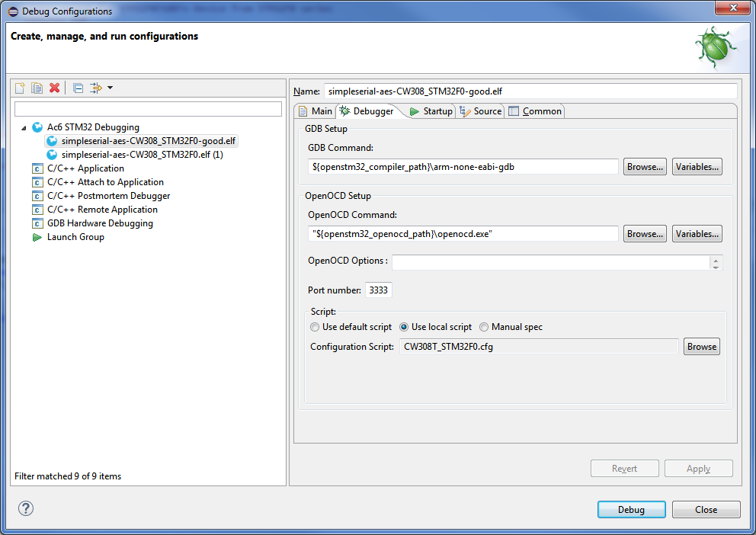The width and height of the screenshot is (756, 535).
Task: Click the New launch configuration icon
Action: click(21, 88)
